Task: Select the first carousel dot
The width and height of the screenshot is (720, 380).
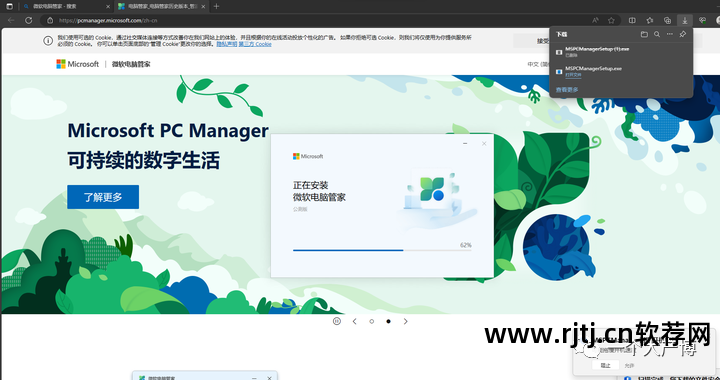Action: point(371,321)
